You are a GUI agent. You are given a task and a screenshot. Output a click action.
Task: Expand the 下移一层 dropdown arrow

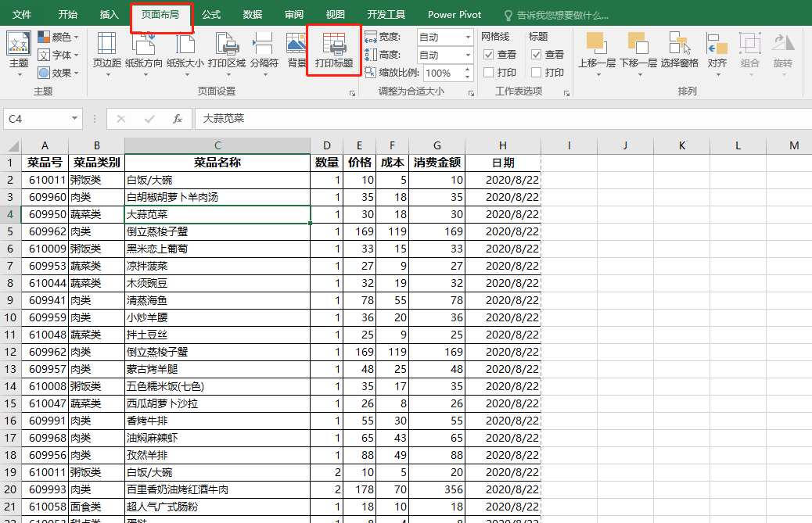[x=640, y=74]
